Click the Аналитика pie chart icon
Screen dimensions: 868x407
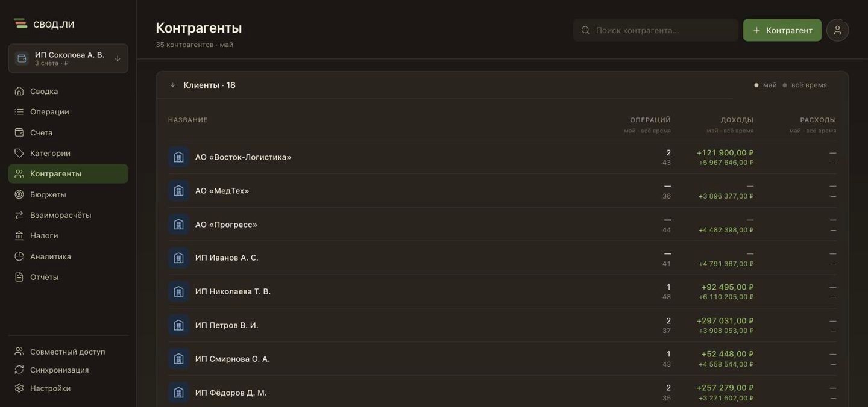tap(19, 256)
